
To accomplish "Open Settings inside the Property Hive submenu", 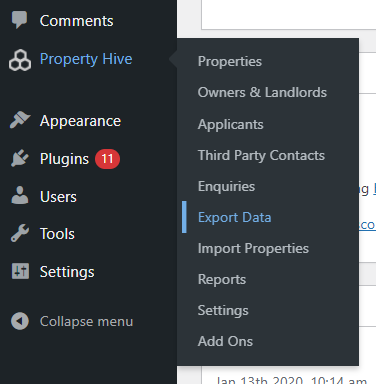I will point(223,310).
